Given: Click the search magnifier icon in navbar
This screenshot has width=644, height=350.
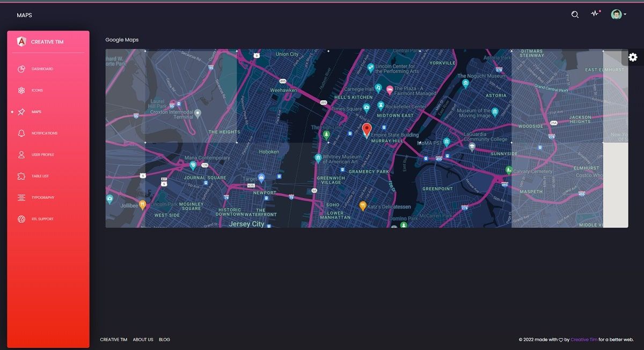Looking at the screenshot, I should coord(575,14).
